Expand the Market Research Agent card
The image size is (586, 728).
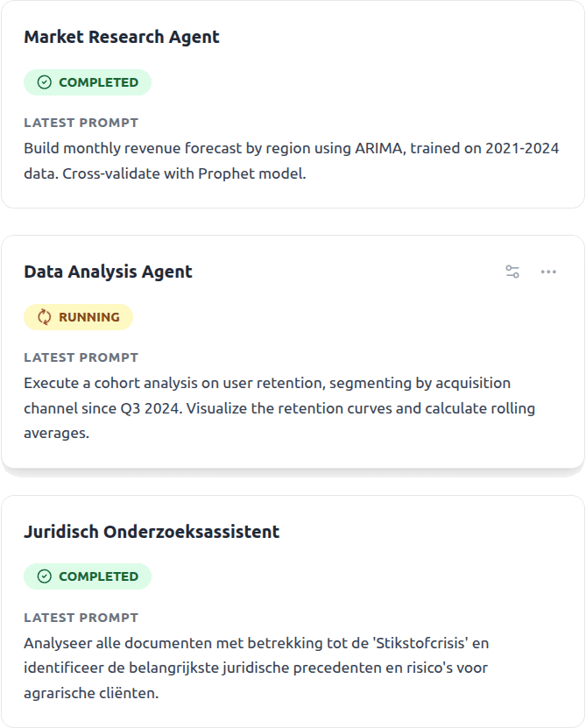tap(293, 105)
